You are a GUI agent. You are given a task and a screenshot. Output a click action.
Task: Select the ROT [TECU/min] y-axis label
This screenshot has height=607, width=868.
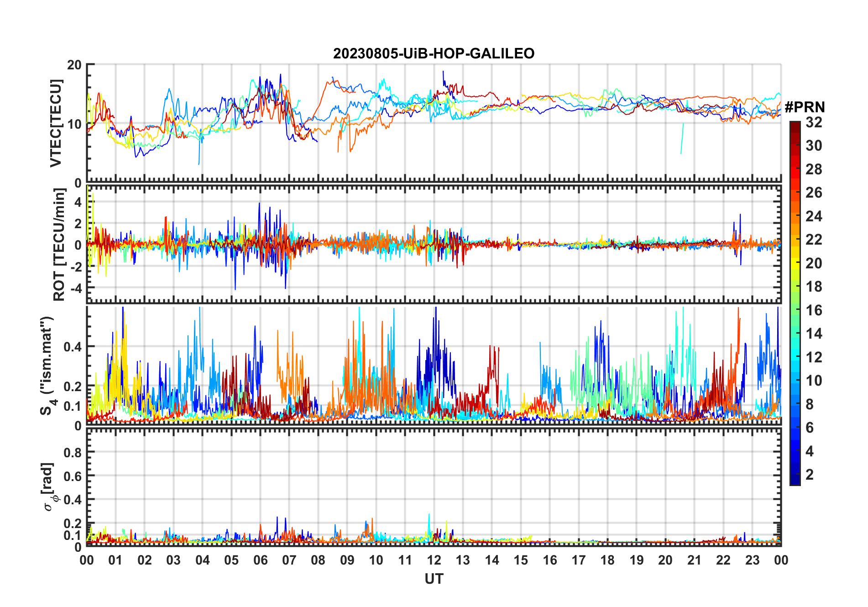pos(59,245)
